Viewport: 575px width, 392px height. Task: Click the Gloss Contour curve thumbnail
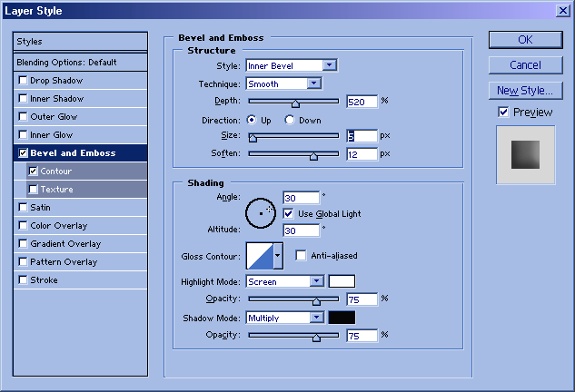pyautogui.click(x=260, y=256)
